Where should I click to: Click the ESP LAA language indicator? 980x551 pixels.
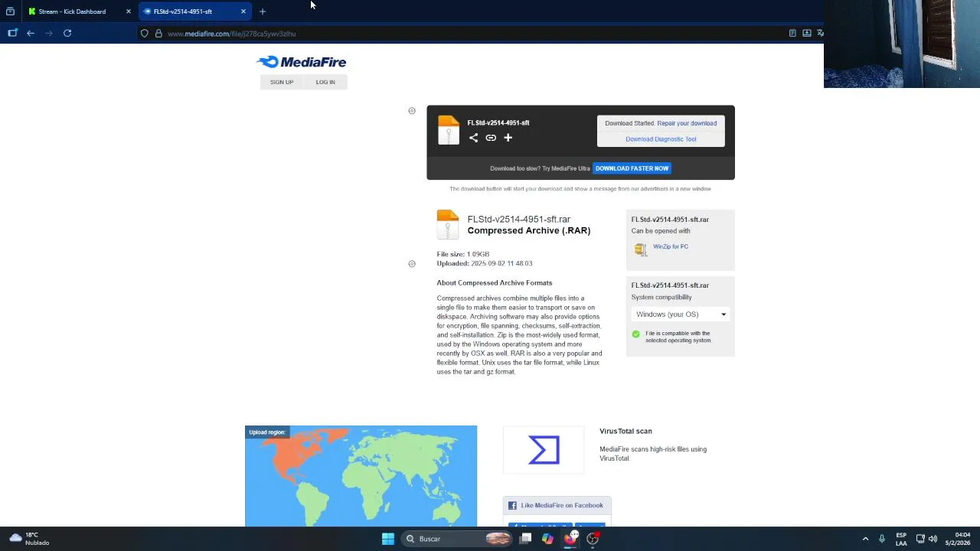pos(901,539)
